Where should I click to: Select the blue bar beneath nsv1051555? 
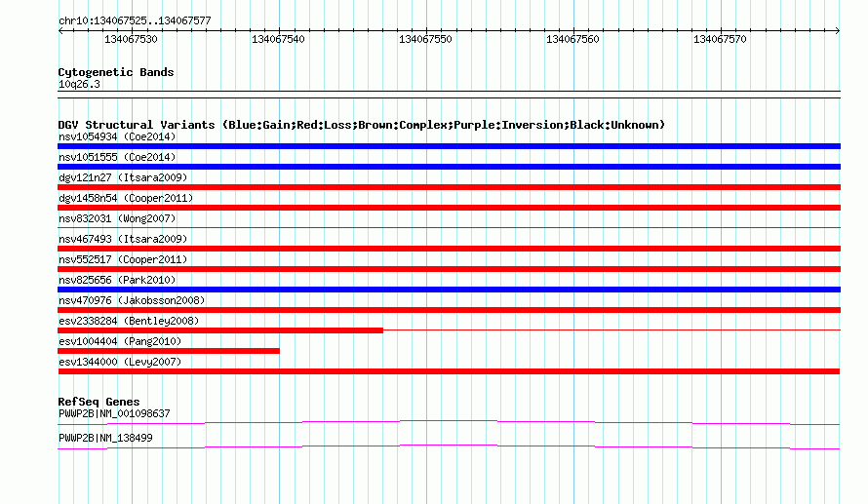449,167
